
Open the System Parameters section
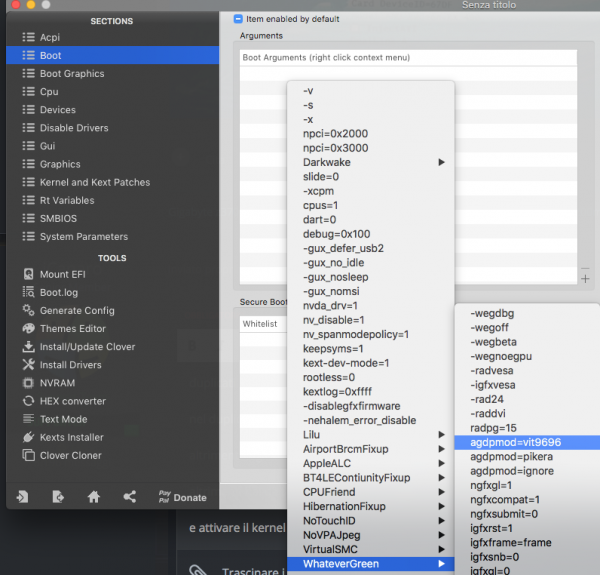(x=112, y=236)
